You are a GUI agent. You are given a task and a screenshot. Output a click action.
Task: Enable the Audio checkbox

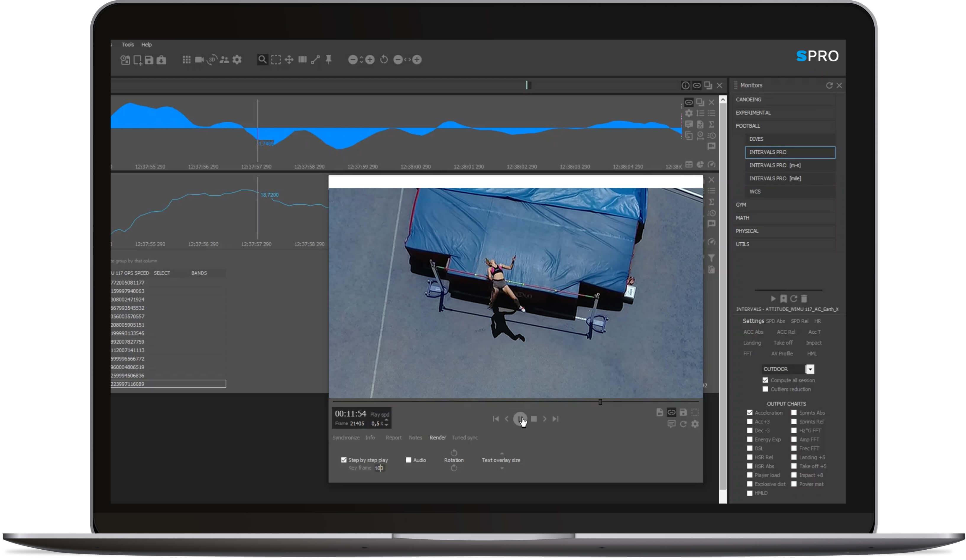tap(409, 460)
